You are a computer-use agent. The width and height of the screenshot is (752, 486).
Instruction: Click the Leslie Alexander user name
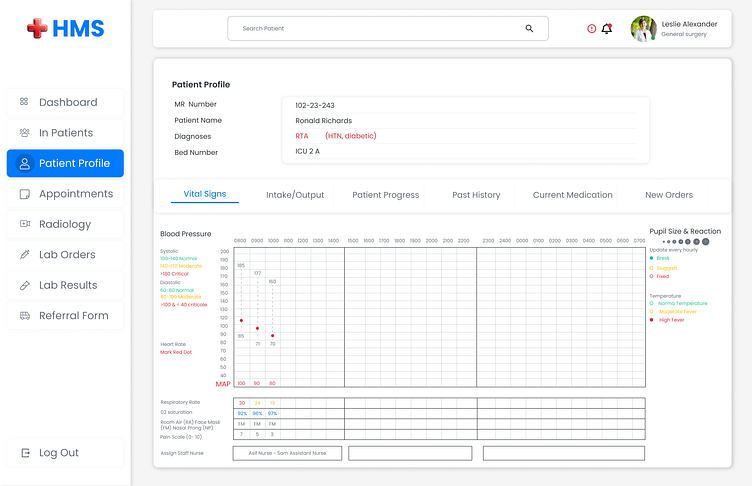pyautogui.click(x=689, y=24)
